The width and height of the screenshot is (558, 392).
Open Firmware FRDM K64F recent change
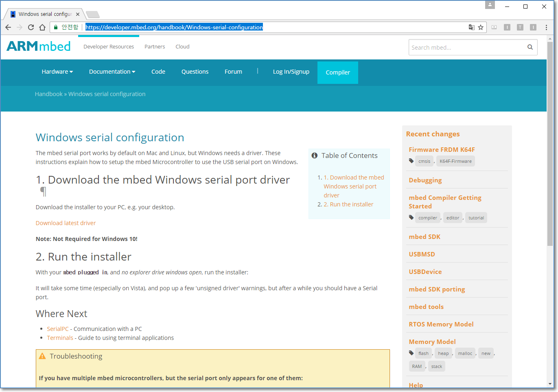tap(442, 149)
